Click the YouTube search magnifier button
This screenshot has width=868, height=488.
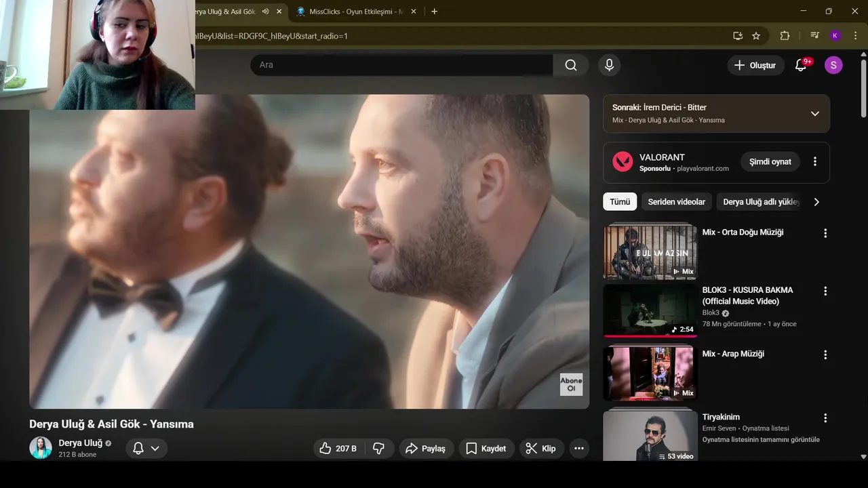click(571, 65)
